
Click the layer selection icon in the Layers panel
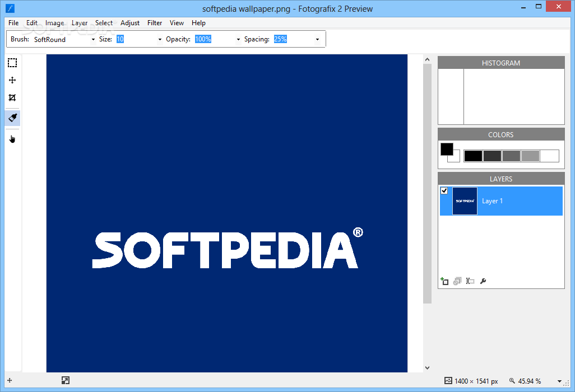(470, 281)
